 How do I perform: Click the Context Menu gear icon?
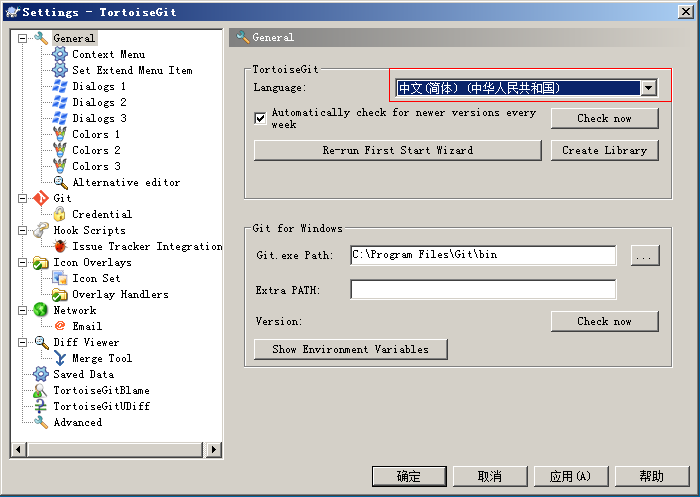(x=60, y=54)
